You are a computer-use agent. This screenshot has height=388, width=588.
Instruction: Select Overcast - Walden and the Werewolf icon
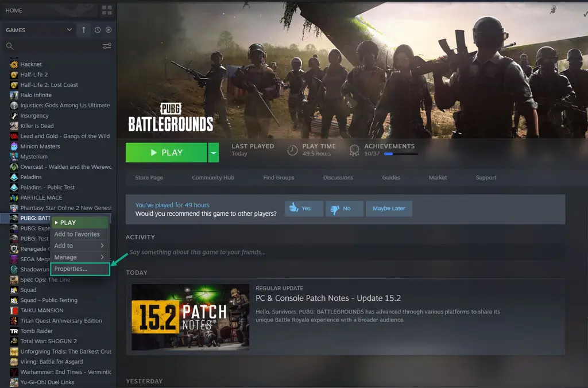[x=14, y=167]
